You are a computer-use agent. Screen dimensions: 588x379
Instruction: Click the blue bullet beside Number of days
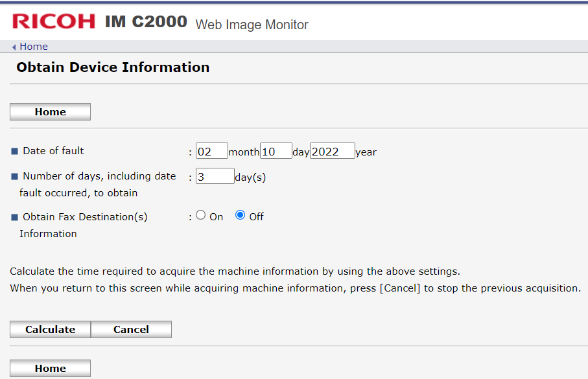(15, 177)
